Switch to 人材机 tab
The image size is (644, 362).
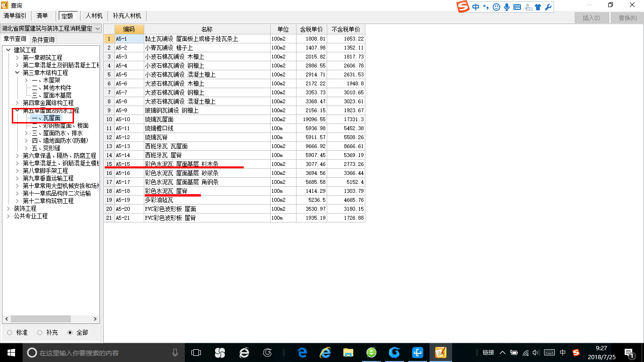[x=94, y=16]
